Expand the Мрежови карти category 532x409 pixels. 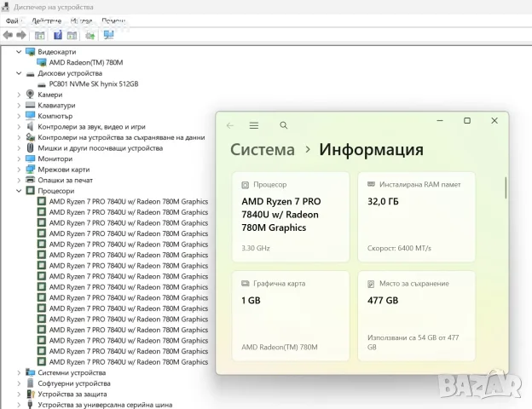pos(19,170)
